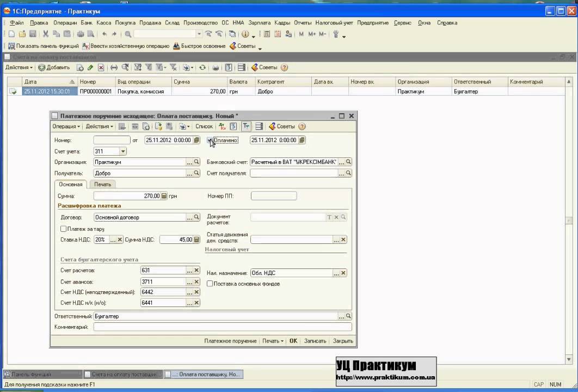Image resolution: width=578 pixels, height=392 pixels.
Task: Open the Покупка menu
Action: pos(125,23)
